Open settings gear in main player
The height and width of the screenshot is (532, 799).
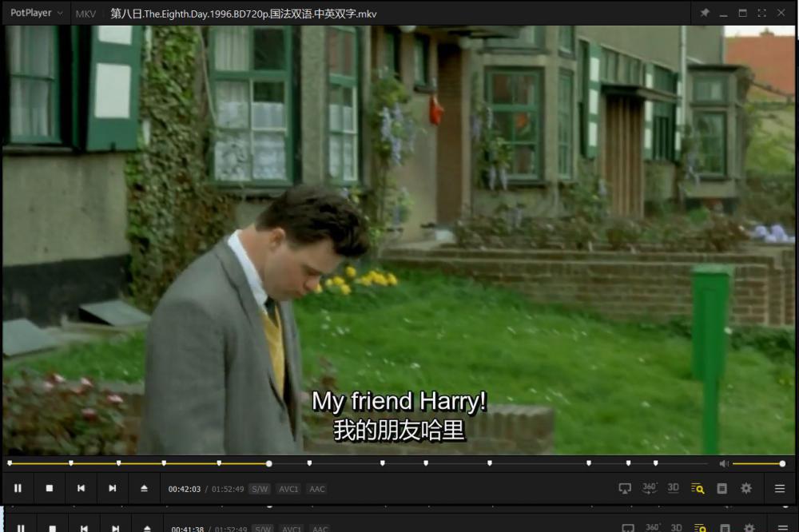(746, 488)
